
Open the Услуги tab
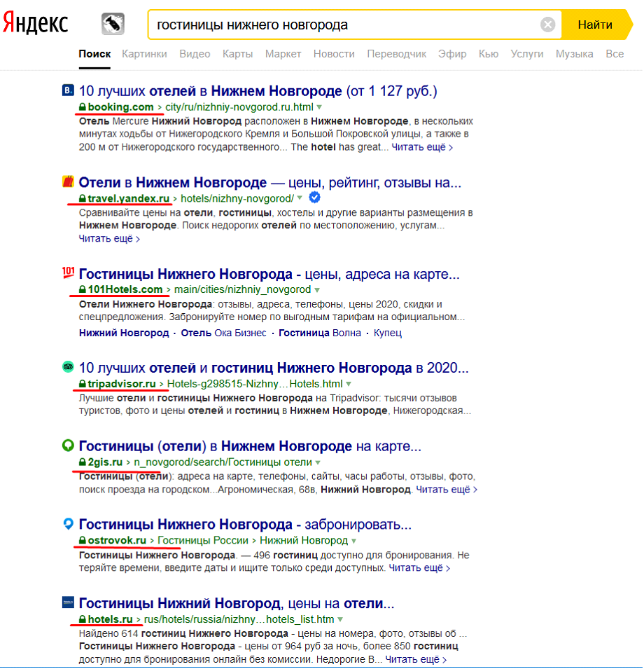527,54
